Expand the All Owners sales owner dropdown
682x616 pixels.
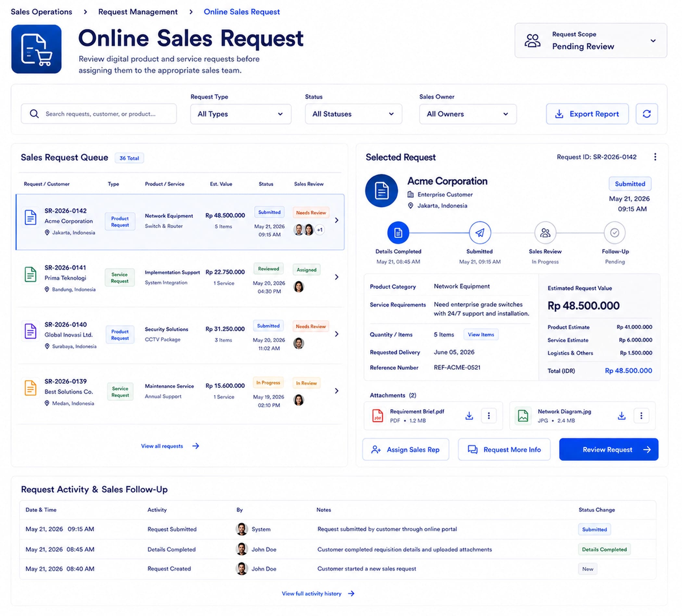pos(468,114)
